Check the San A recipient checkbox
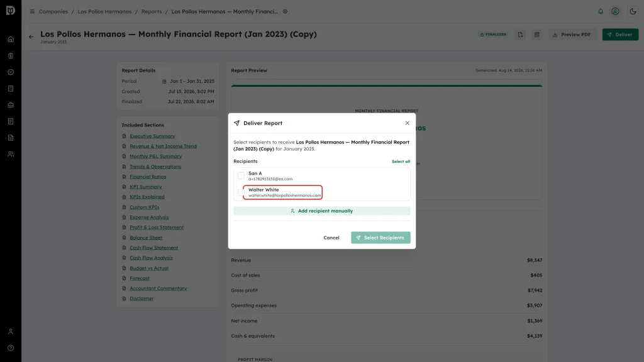644x362 pixels. [x=241, y=176]
